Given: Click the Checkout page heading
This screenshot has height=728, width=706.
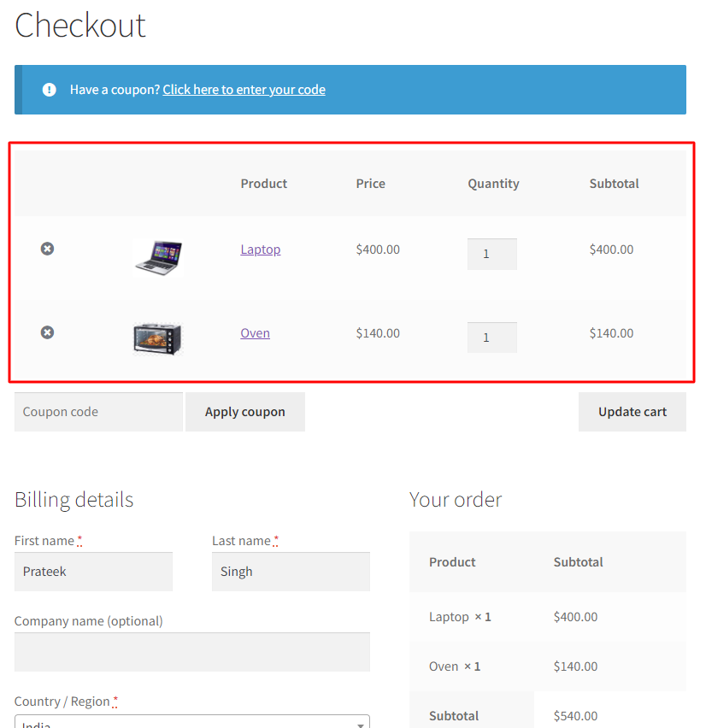Looking at the screenshot, I should (80, 25).
